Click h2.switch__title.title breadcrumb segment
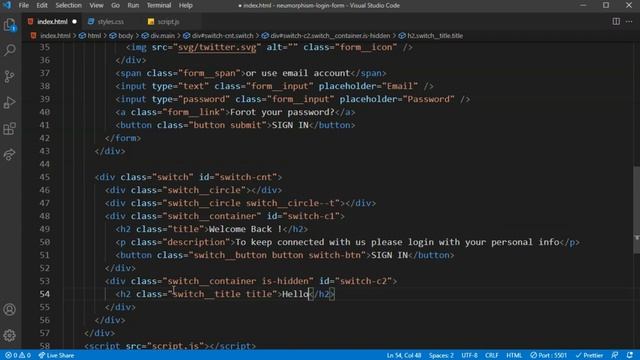This screenshot has width=640, height=360. (435, 36)
